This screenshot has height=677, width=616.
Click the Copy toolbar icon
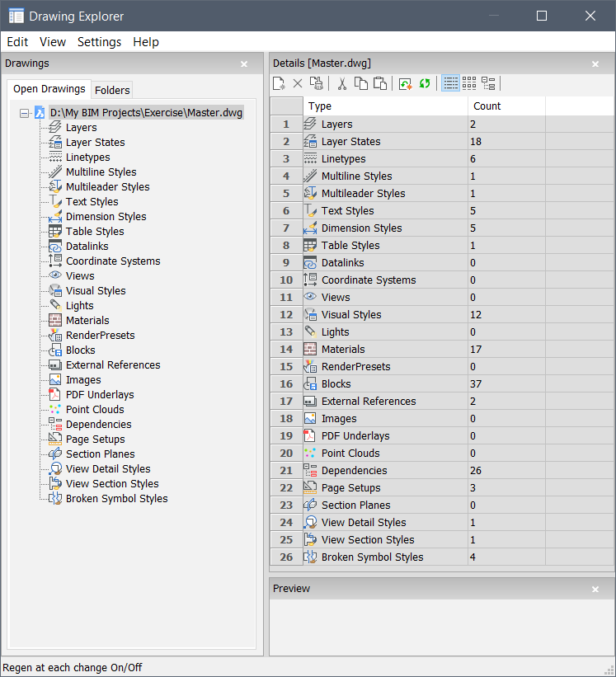361,83
